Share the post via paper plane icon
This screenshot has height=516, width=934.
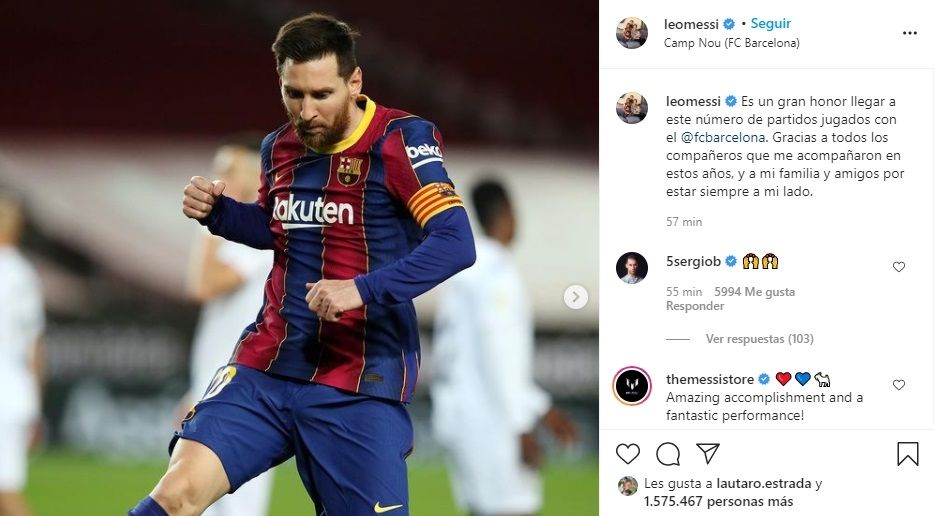tap(707, 453)
